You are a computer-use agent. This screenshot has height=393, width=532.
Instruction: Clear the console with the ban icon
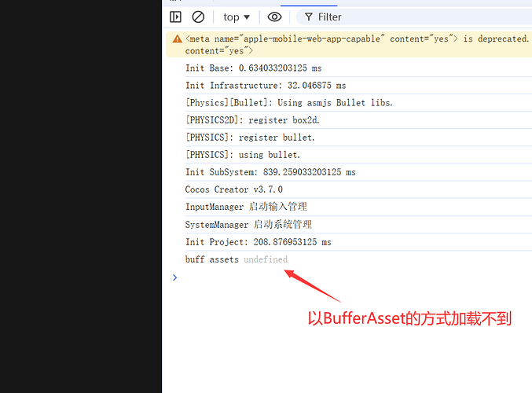pyautogui.click(x=198, y=17)
